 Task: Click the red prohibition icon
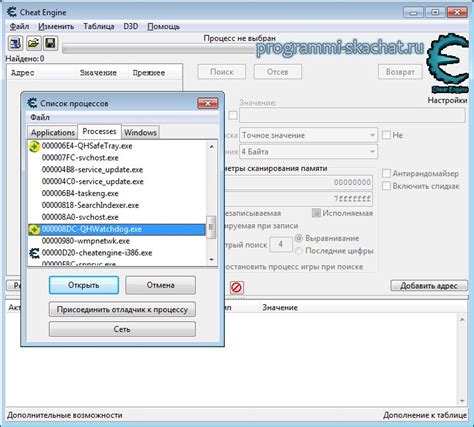pyautogui.click(x=237, y=287)
